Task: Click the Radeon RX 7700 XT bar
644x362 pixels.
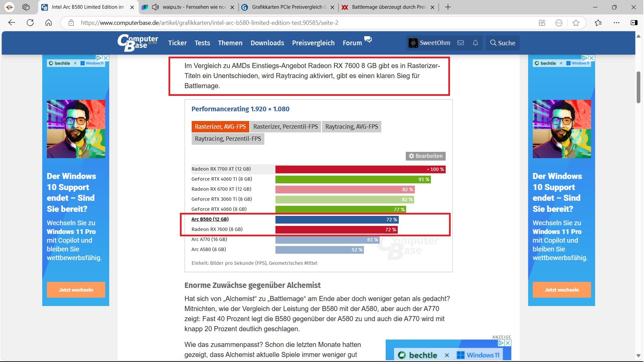Action: coord(360,169)
